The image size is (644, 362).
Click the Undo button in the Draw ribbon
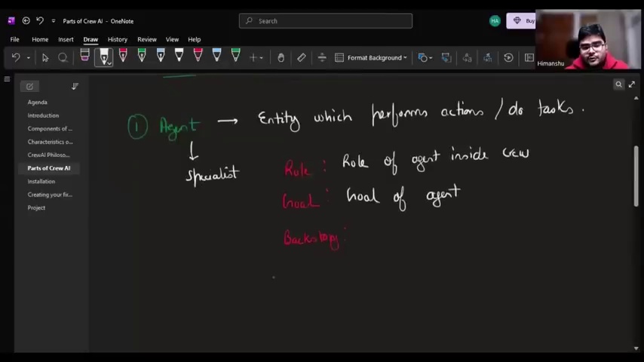point(16,57)
